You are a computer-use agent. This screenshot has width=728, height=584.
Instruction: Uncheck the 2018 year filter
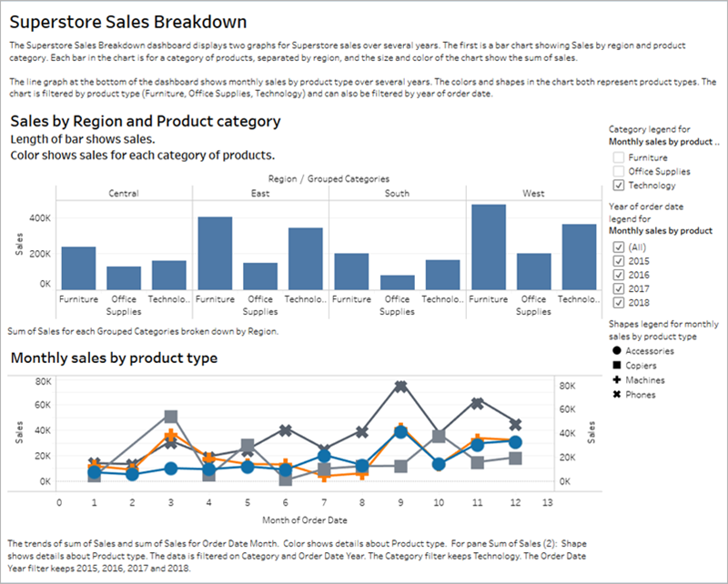(x=618, y=303)
